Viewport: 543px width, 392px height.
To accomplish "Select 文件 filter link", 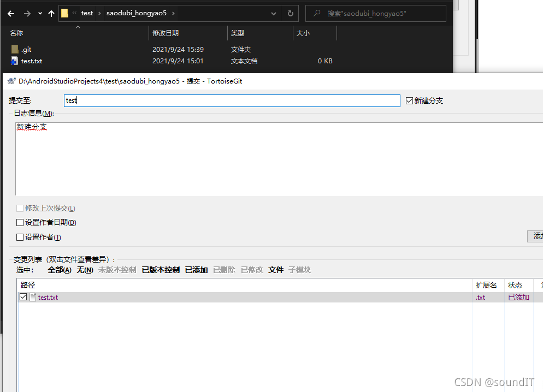I will [x=276, y=270].
